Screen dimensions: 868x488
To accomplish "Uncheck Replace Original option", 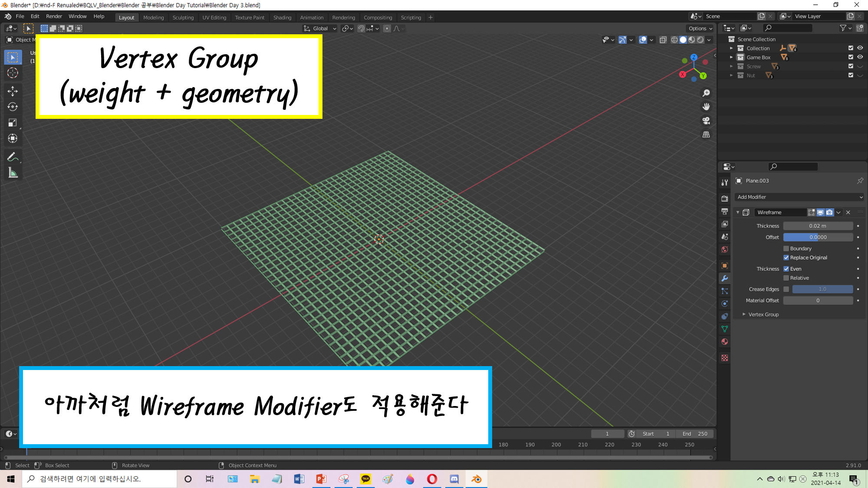I will (786, 258).
